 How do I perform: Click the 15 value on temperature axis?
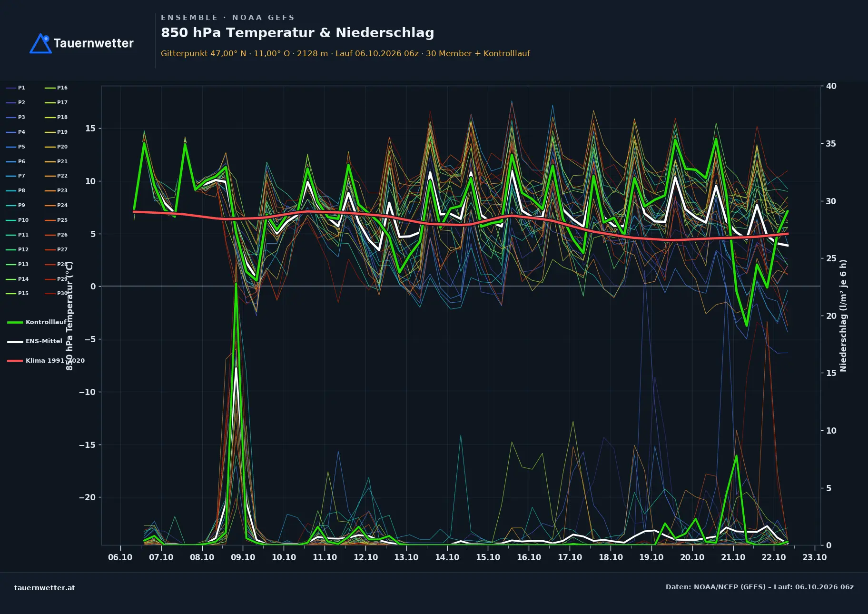coord(90,129)
